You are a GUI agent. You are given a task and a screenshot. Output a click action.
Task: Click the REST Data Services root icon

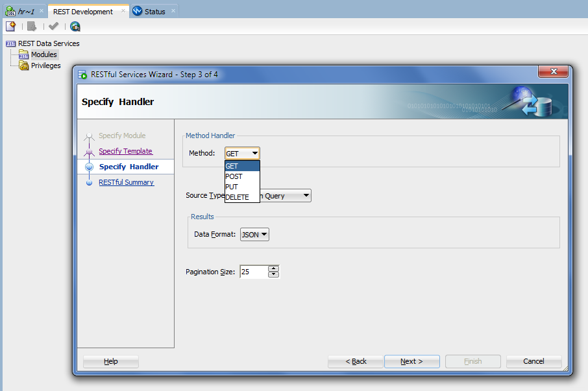coord(10,44)
